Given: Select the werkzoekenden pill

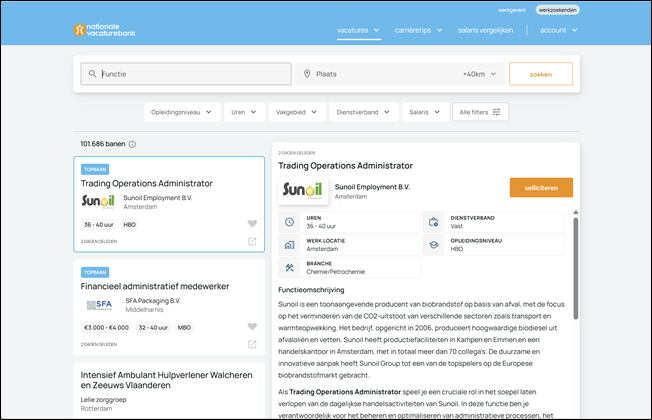Looking at the screenshot, I should click(x=557, y=10).
